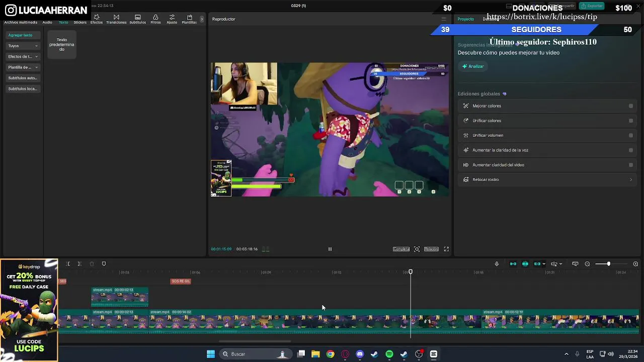The height and width of the screenshot is (362, 644).
Task: Click the microphone record voiceover icon
Action: point(497,264)
